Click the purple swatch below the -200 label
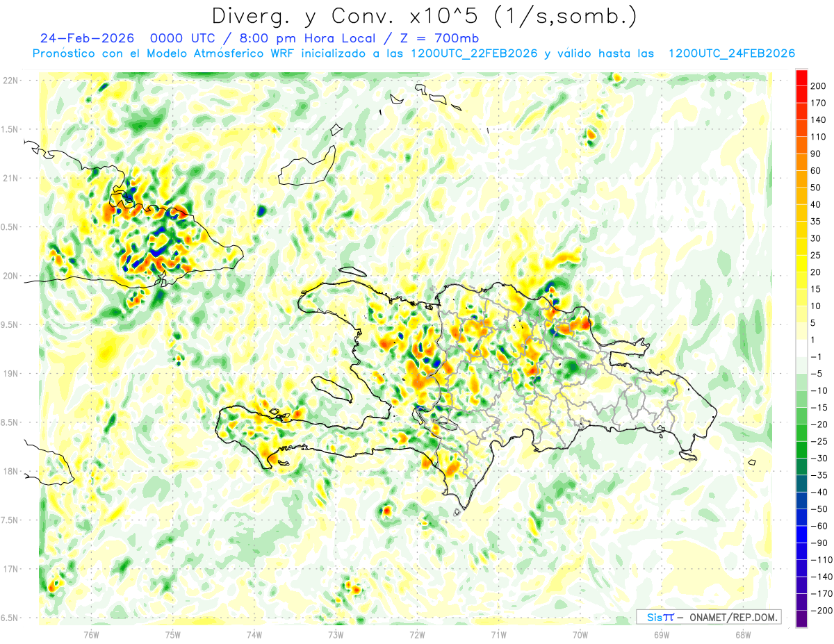 click(801, 618)
